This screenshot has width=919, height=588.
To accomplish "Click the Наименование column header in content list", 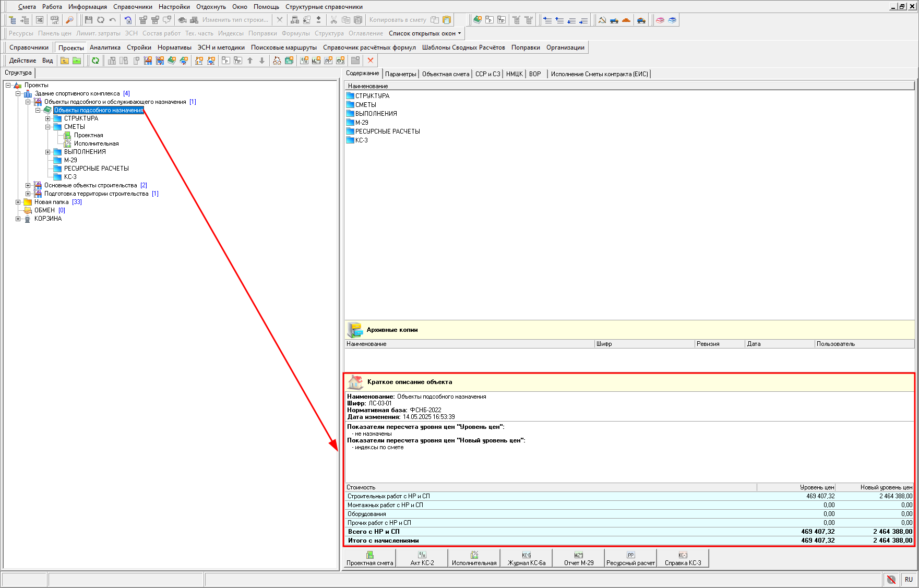I will 629,86.
